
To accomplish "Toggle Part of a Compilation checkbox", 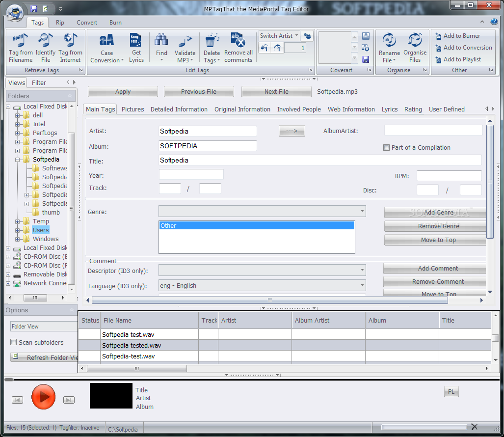I will point(386,148).
